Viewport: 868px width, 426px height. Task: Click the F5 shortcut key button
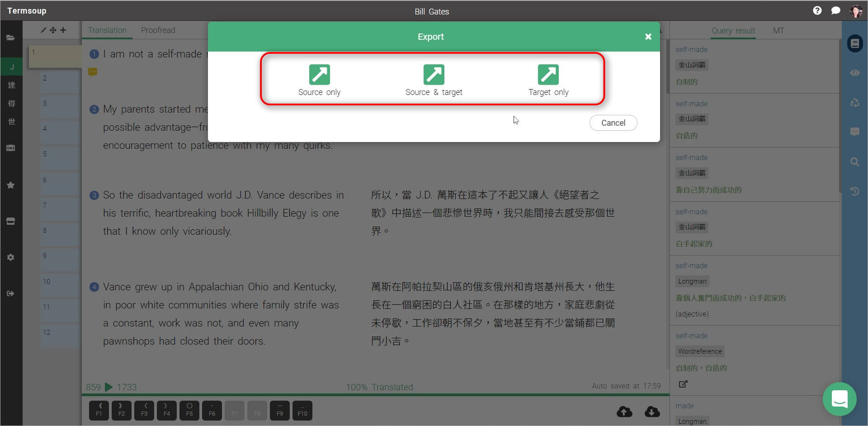tap(189, 411)
